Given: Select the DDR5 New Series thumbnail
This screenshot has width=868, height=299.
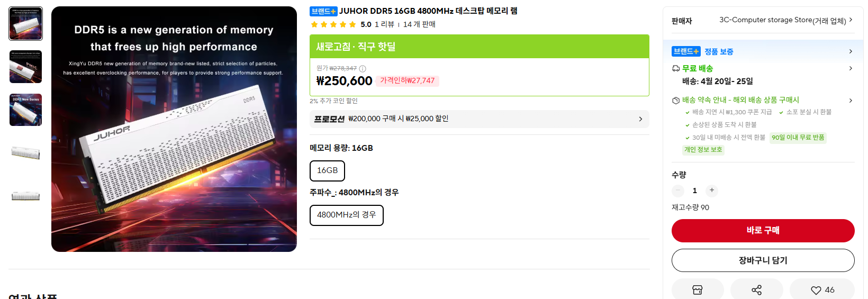Looking at the screenshot, I should (x=25, y=110).
